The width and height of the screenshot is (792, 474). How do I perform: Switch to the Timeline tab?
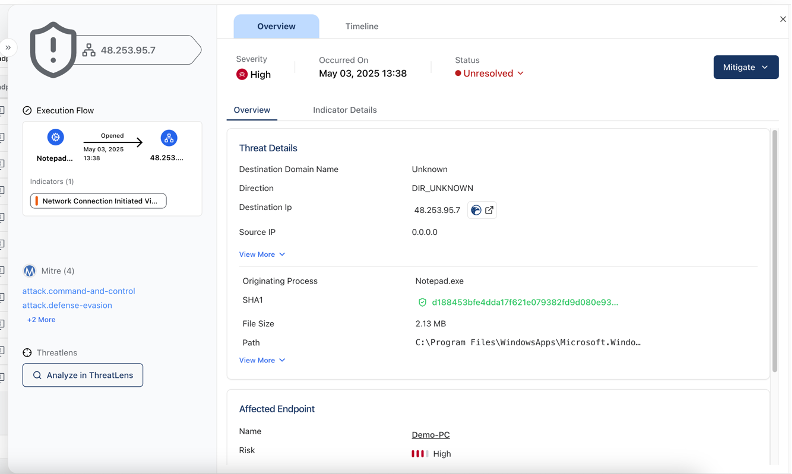[x=362, y=26]
